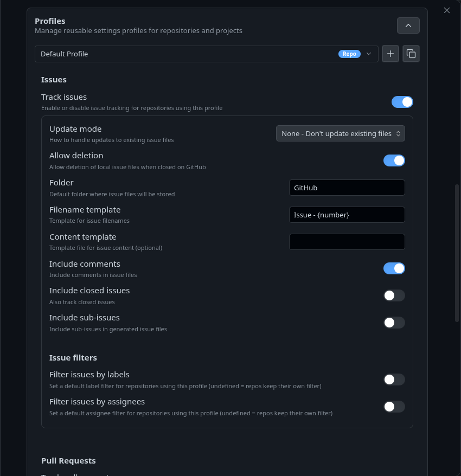Screen dimensions: 461x476
Task: Add a new profile with plus icon
Action: tap(390, 54)
